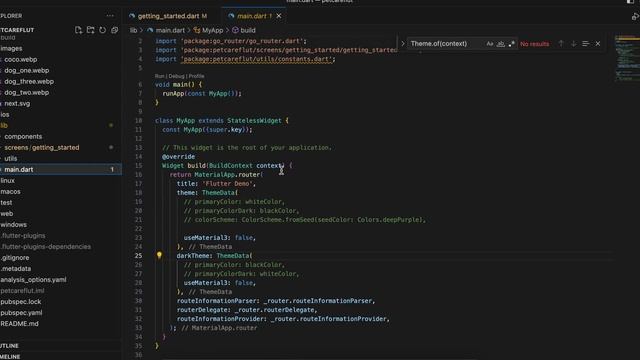Image resolution: width=640 pixels, height=360 pixels.
Task: Expand the linux folder
Action: click(7, 180)
